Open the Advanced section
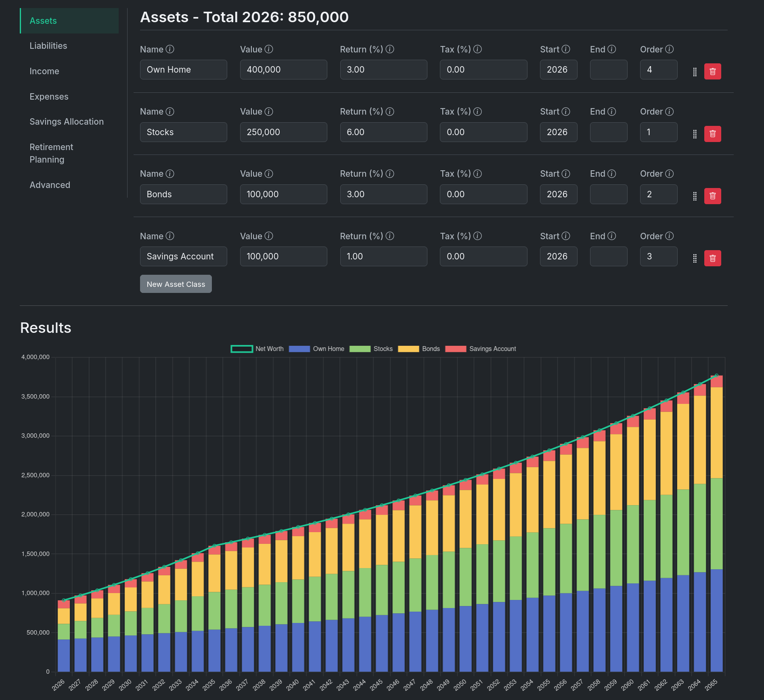 (x=69, y=185)
